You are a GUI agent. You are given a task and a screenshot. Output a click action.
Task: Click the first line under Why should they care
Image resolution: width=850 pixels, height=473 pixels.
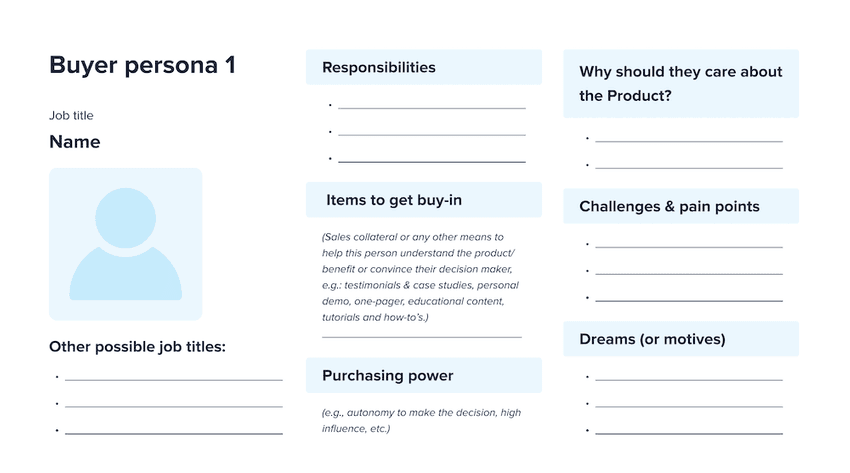point(688,139)
